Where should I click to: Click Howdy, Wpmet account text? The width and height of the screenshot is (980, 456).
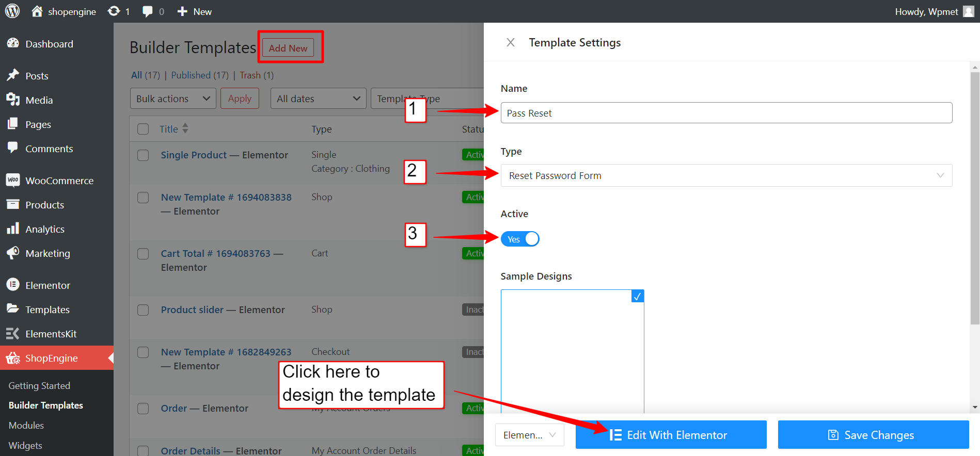coord(926,11)
